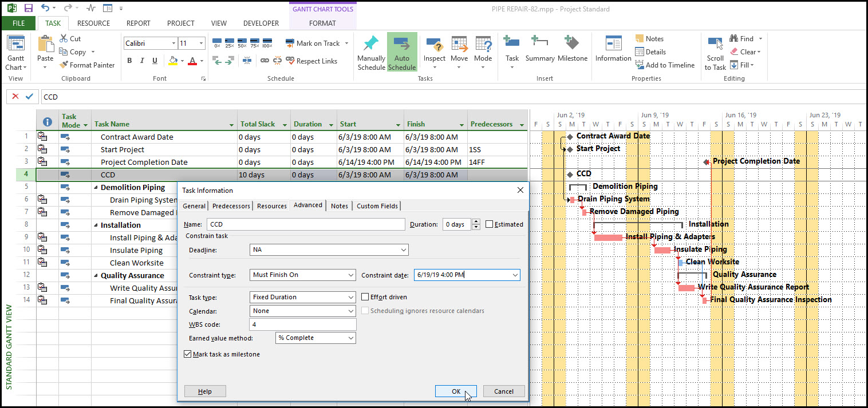Enable the Effort driven checkbox
This screenshot has width=868, height=408.
(366, 297)
